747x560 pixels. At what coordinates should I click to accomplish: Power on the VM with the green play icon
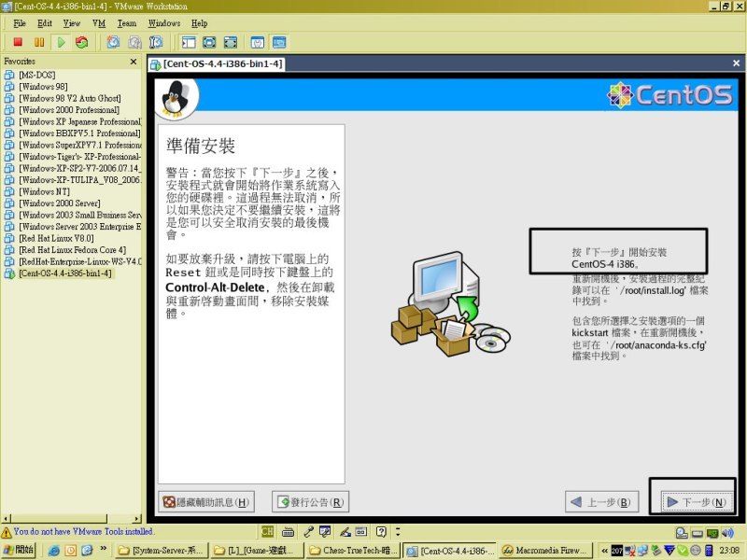point(61,42)
